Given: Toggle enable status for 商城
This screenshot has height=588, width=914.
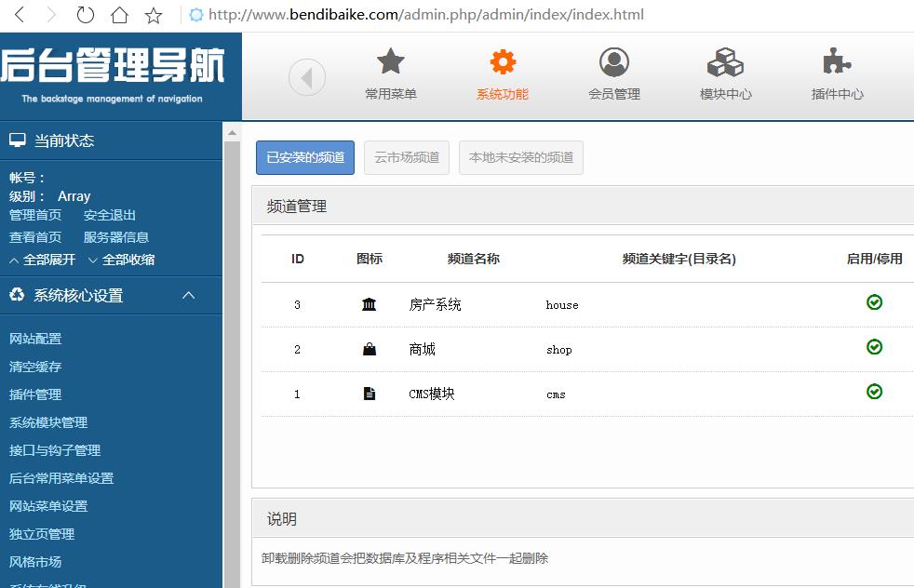Looking at the screenshot, I should click(874, 347).
